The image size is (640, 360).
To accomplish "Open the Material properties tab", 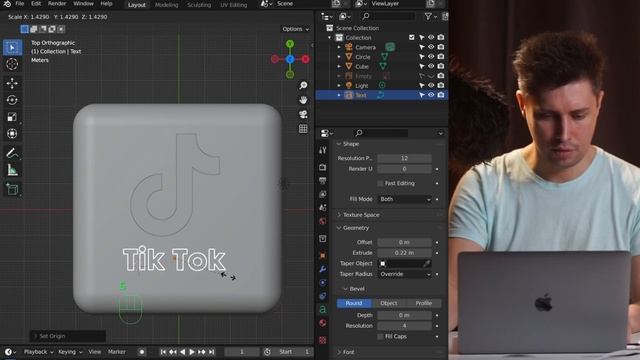I will (x=322, y=323).
